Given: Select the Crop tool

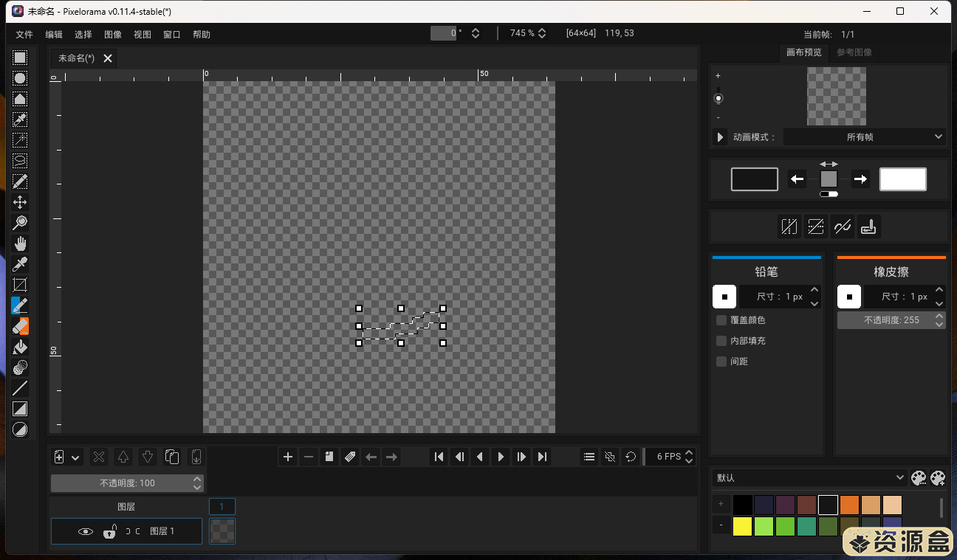Looking at the screenshot, I should (x=20, y=285).
